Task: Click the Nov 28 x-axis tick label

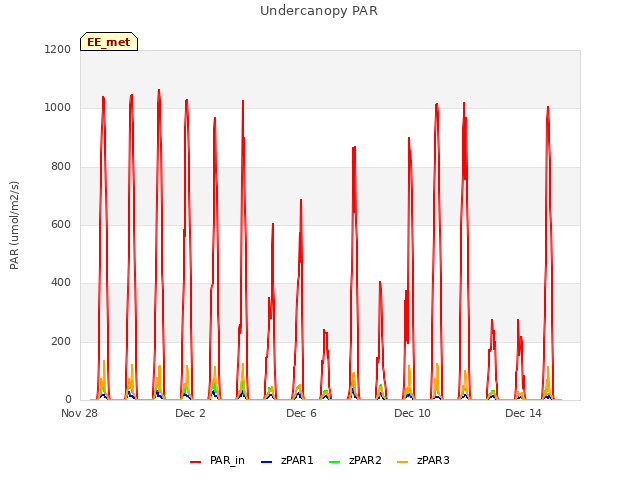Action: click(79, 413)
